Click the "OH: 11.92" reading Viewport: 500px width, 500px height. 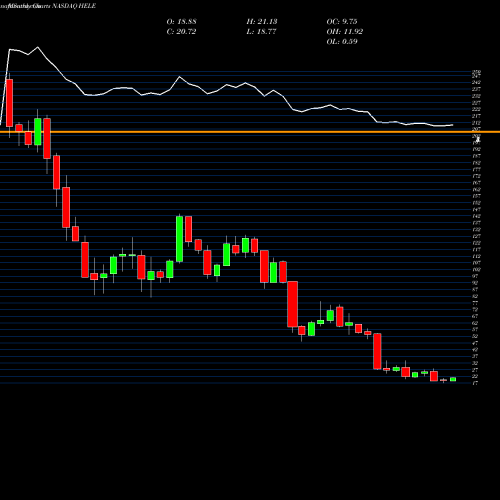tap(345, 32)
